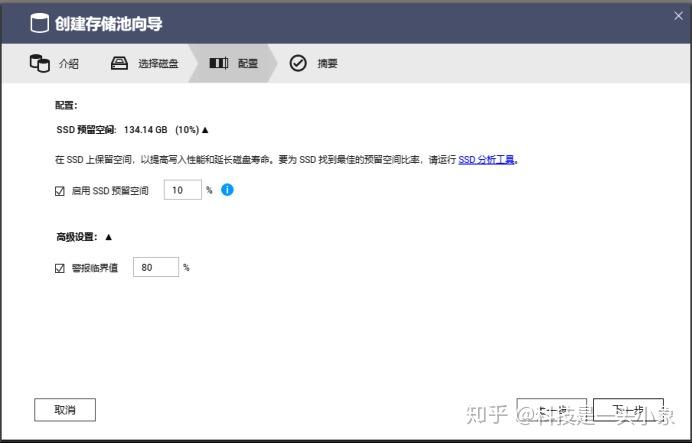
Task: Select the 配置 step tab
Action: click(x=233, y=63)
